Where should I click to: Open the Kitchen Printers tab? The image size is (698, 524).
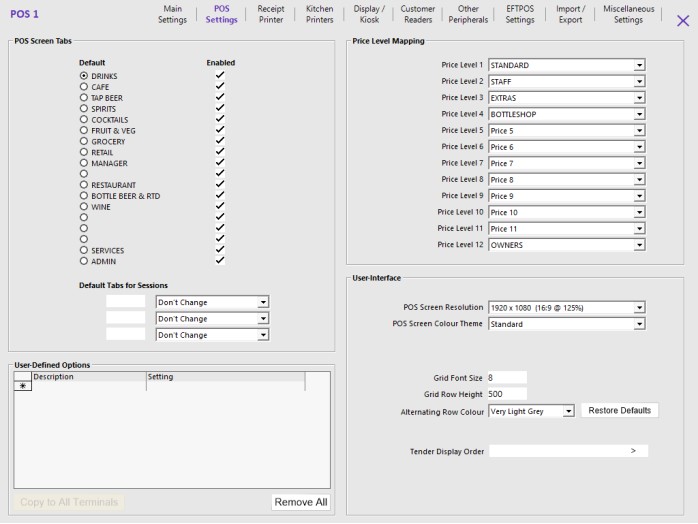[319, 14]
